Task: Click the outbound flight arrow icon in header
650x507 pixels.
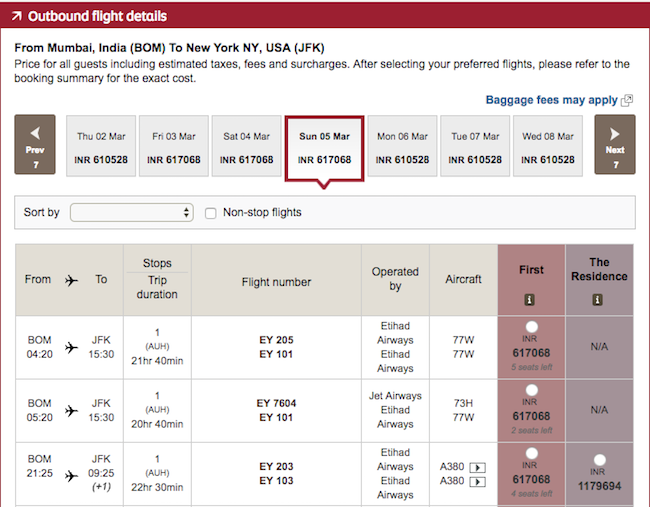Action: click(x=16, y=17)
